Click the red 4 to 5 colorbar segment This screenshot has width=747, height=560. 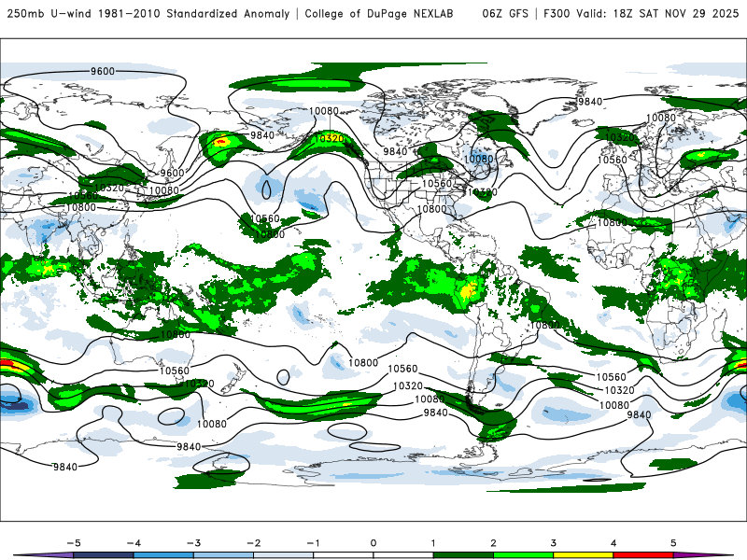(x=643, y=555)
